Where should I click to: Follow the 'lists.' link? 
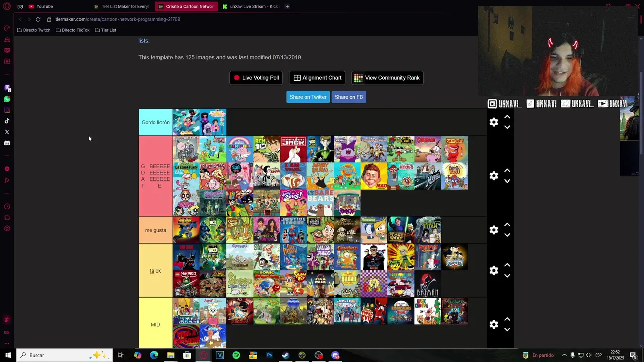(x=144, y=41)
